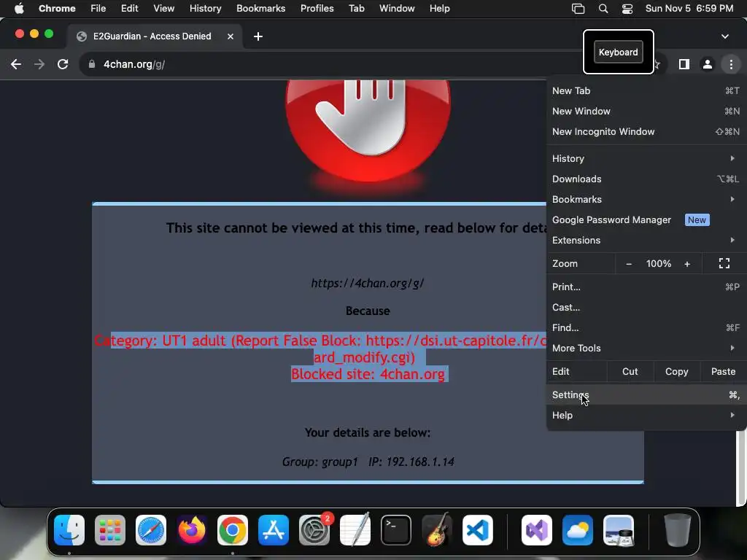Image resolution: width=747 pixels, height=560 pixels.
Task: Click the forward navigation arrow
Action: (39, 64)
